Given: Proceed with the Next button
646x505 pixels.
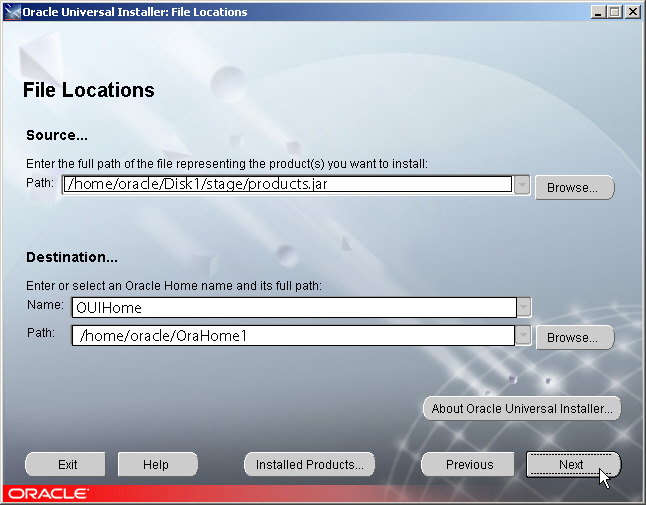Looking at the screenshot, I should pos(573,465).
